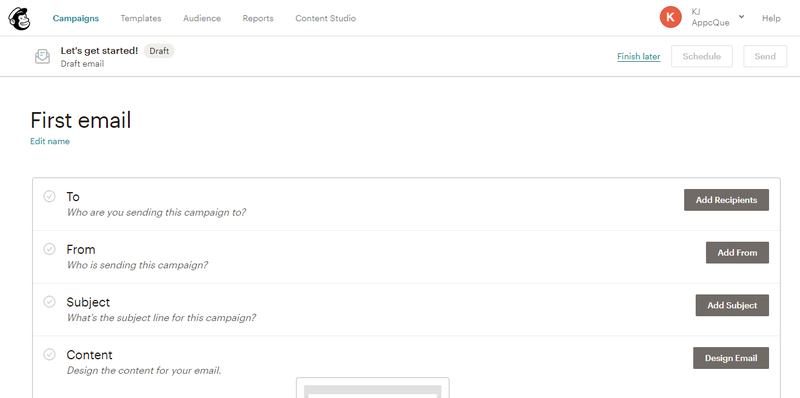
Task: Click the Mailchimp monkey logo
Action: coord(19,18)
